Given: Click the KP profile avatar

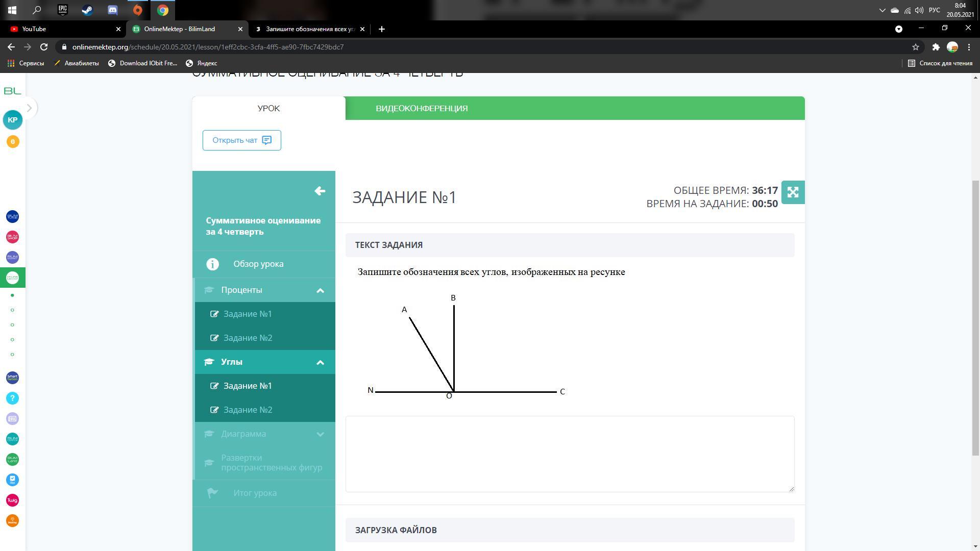Looking at the screenshot, I should (x=13, y=120).
